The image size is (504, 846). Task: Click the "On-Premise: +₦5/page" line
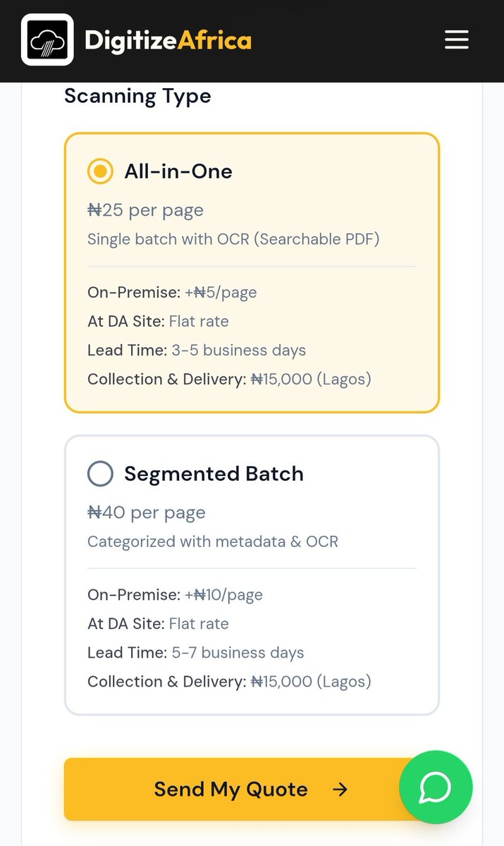tap(172, 293)
